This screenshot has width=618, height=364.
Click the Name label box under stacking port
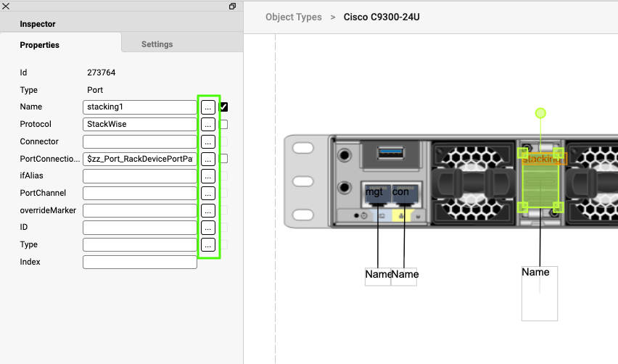tap(539, 292)
